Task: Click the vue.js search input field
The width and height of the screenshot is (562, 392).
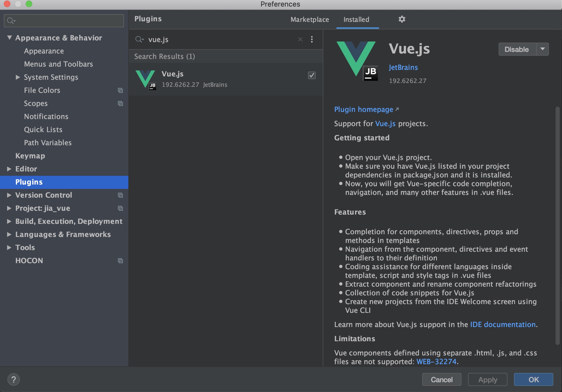Action: tap(219, 39)
